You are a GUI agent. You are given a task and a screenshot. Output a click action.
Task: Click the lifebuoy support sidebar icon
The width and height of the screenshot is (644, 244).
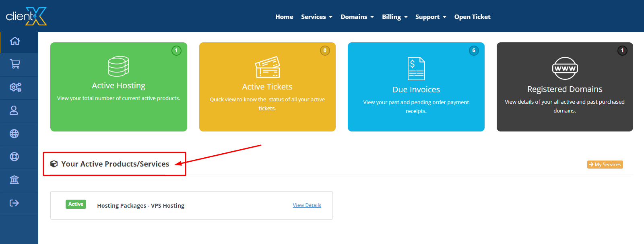tap(14, 156)
